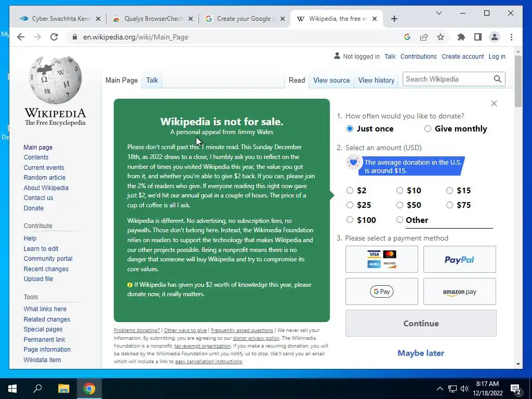The width and height of the screenshot is (532, 399).
Task: Open a new tab with plus icon
Action: (x=394, y=19)
